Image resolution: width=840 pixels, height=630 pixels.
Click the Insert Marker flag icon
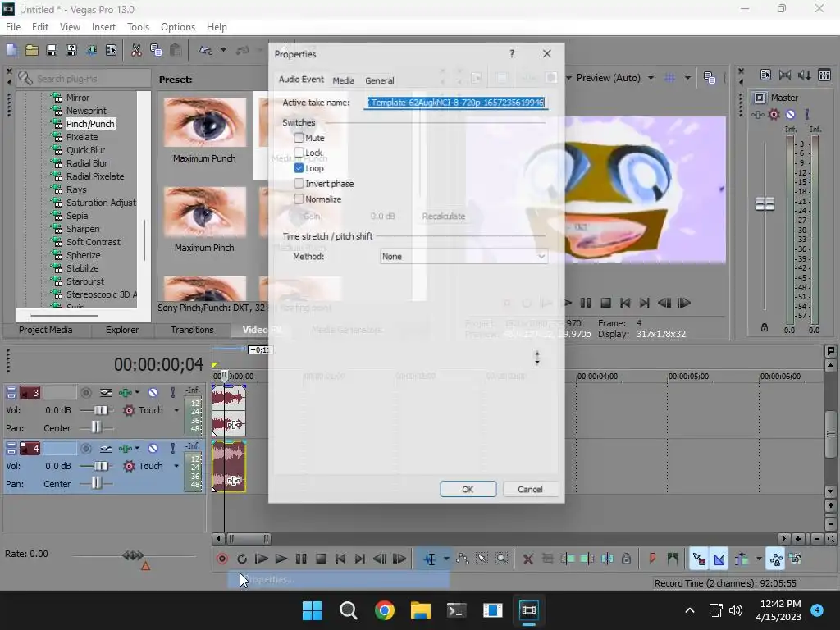pyautogui.click(x=652, y=559)
